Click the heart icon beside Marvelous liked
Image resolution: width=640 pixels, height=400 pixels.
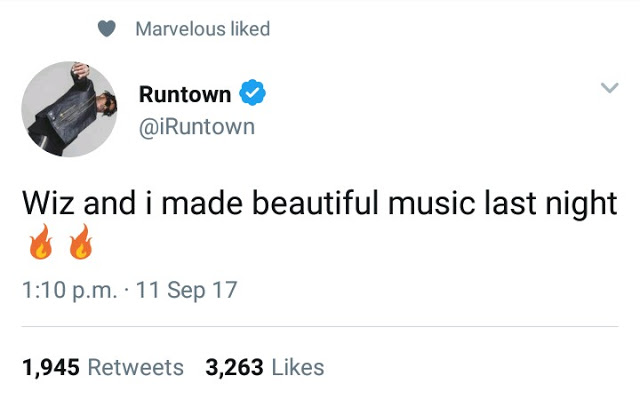point(107,29)
